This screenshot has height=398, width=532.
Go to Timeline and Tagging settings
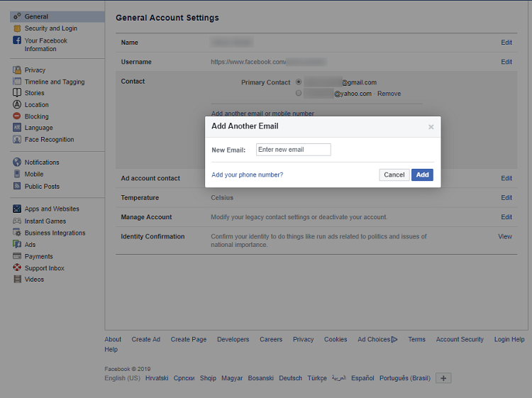pos(55,82)
